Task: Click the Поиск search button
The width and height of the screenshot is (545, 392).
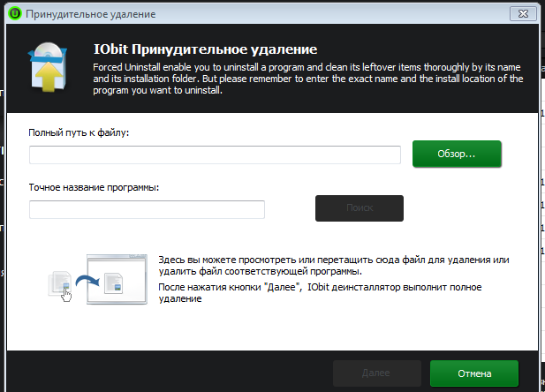Action: (360, 208)
